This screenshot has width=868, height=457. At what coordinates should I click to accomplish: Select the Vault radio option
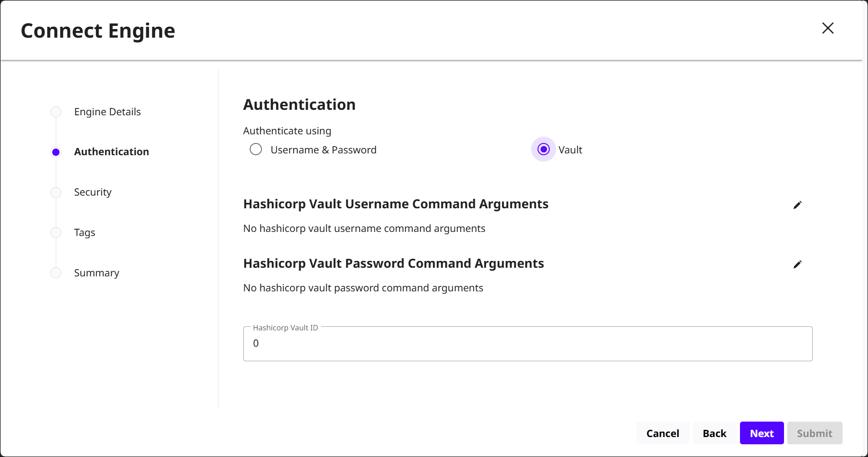543,149
